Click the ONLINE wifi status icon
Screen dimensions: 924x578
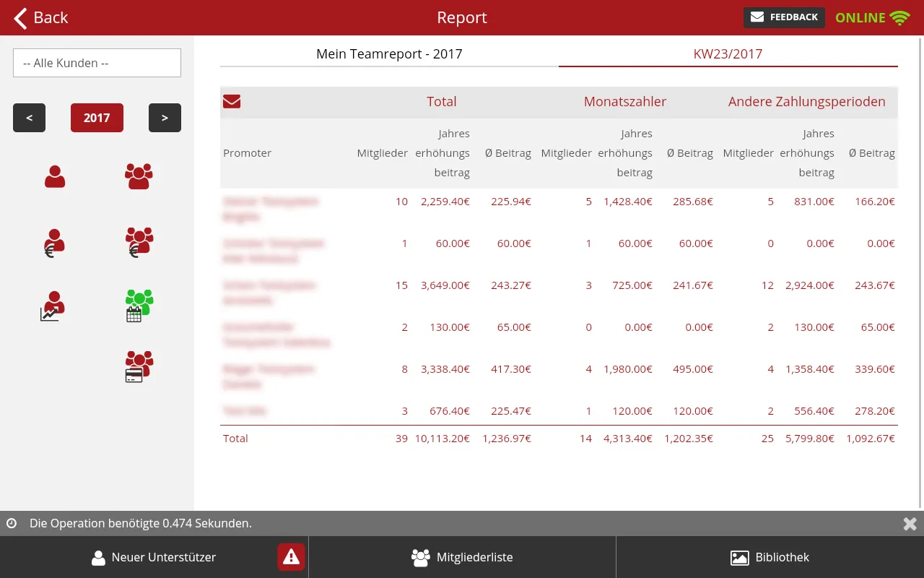click(899, 18)
